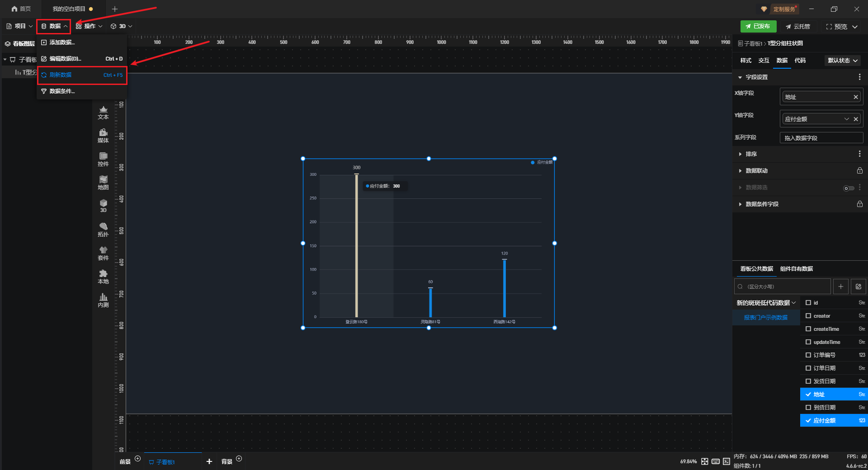Switch to the 样式 tab
Image resolution: width=868 pixels, height=470 pixels.
[745, 61]
